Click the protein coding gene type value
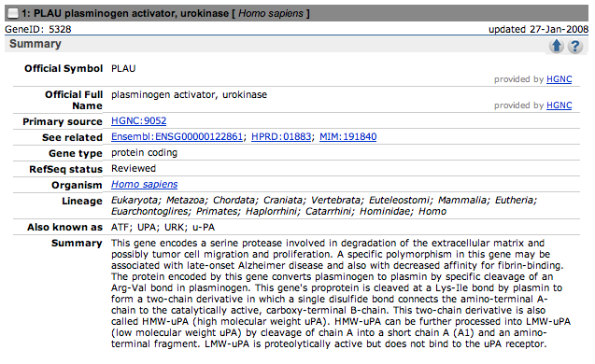 (x=144, y=153)
